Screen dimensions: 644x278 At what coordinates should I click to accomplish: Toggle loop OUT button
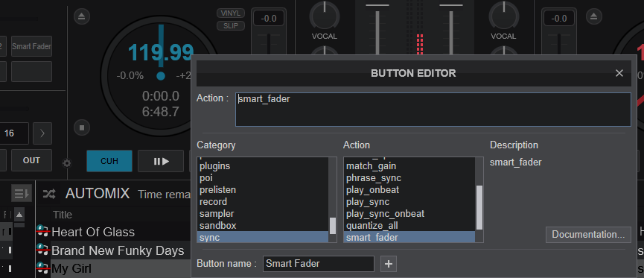(x=31, y=160)
